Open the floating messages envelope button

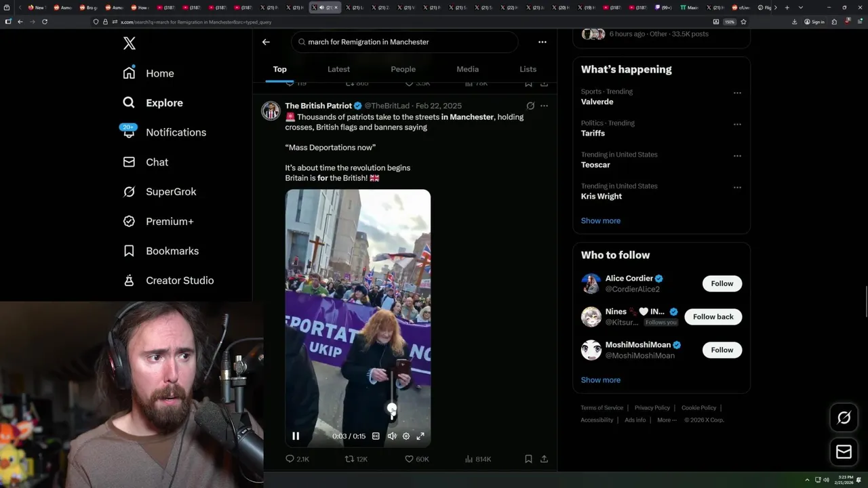[844, 452]
